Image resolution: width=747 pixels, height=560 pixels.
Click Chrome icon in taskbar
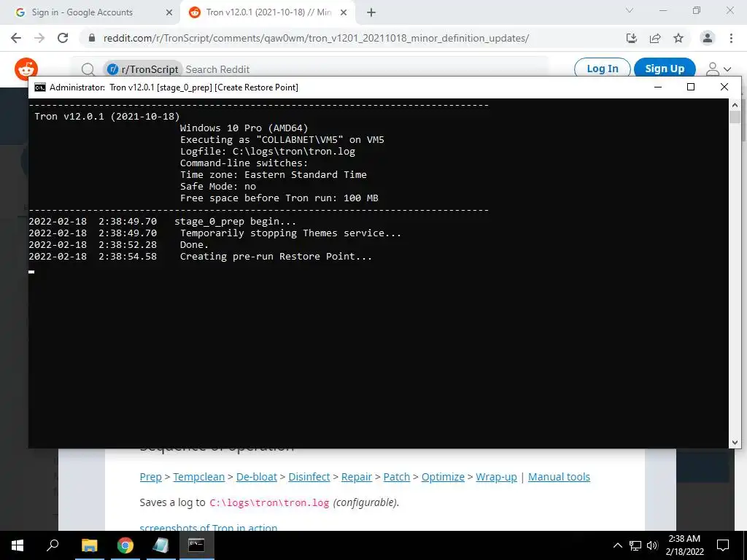[125, 545]
